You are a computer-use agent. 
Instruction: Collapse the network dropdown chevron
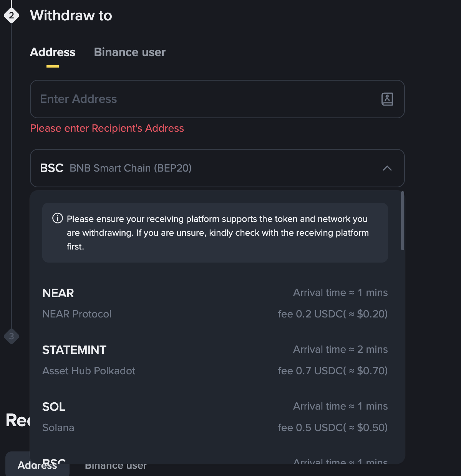[x=387, y=168]
